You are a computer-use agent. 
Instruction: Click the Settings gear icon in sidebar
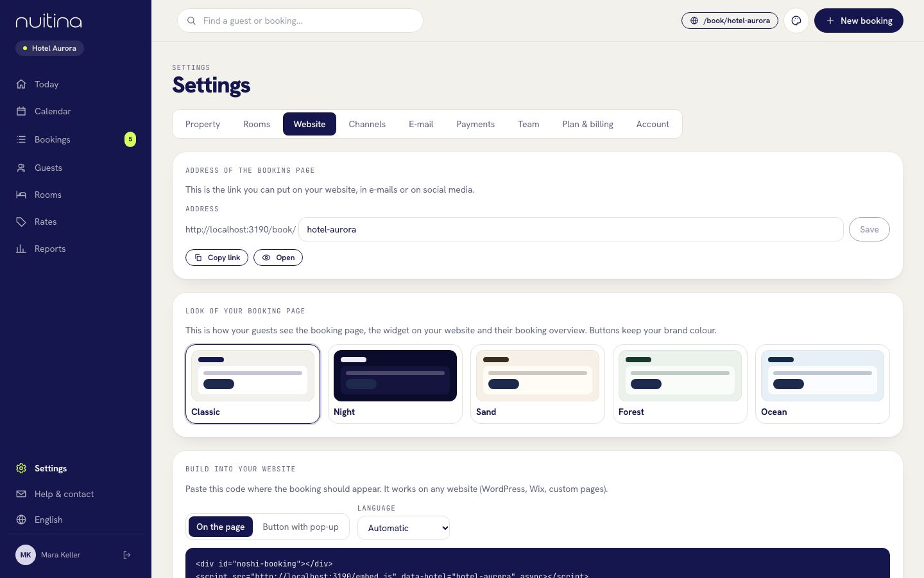21,468
